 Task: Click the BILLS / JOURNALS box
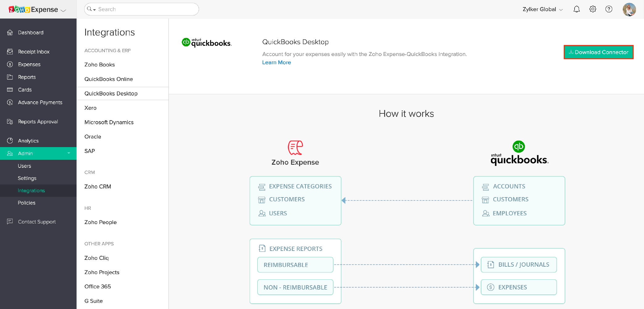pyautogui.click(x=519, y=265)
